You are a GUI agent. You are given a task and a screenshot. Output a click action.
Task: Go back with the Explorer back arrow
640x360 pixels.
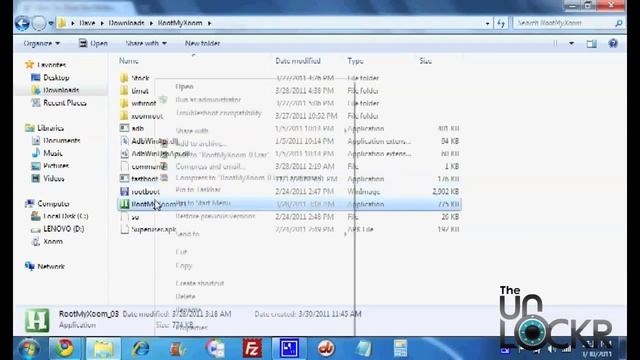point(22,23)
